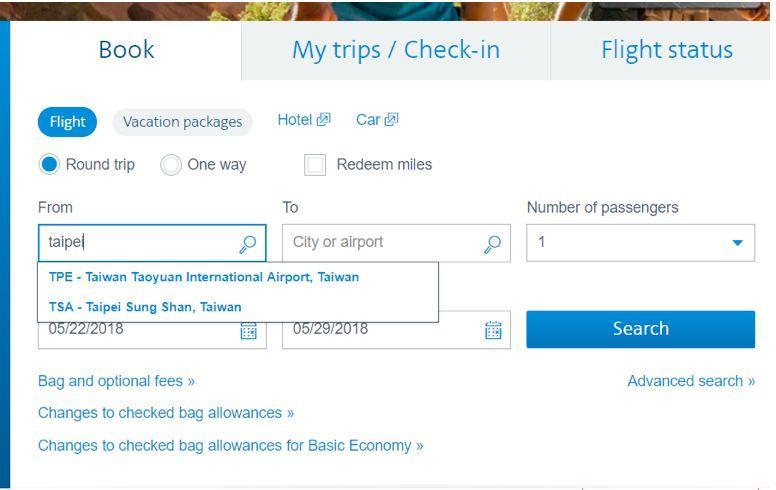The image size is (776, 490).
Task: Open the return date calendar icon
Action: coord(493,331)
